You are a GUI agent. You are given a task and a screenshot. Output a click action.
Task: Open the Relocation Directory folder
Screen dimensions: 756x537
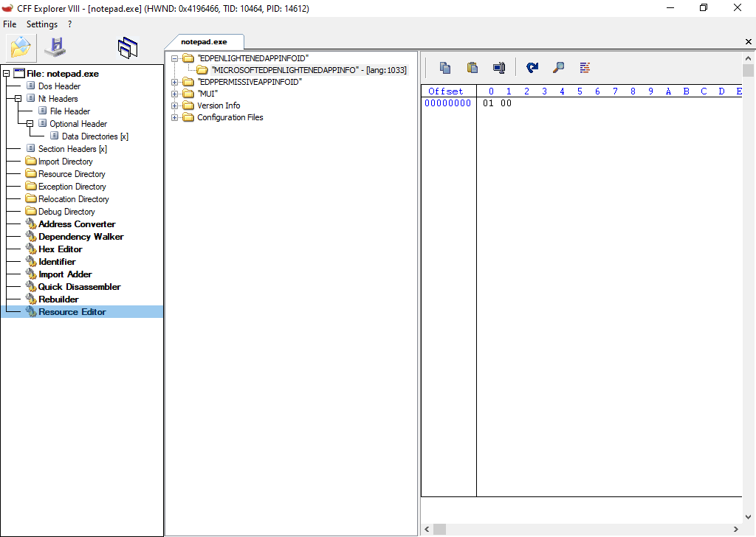pos(74,199)
